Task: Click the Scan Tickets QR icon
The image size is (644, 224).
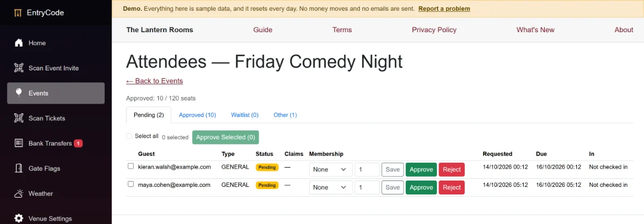Action: click(19, 118)
